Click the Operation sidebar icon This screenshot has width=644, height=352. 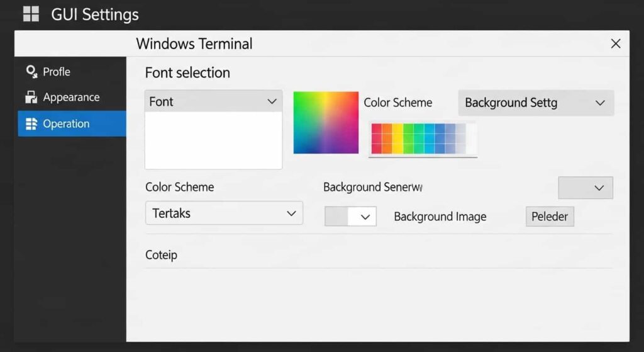tap(31, 124)
